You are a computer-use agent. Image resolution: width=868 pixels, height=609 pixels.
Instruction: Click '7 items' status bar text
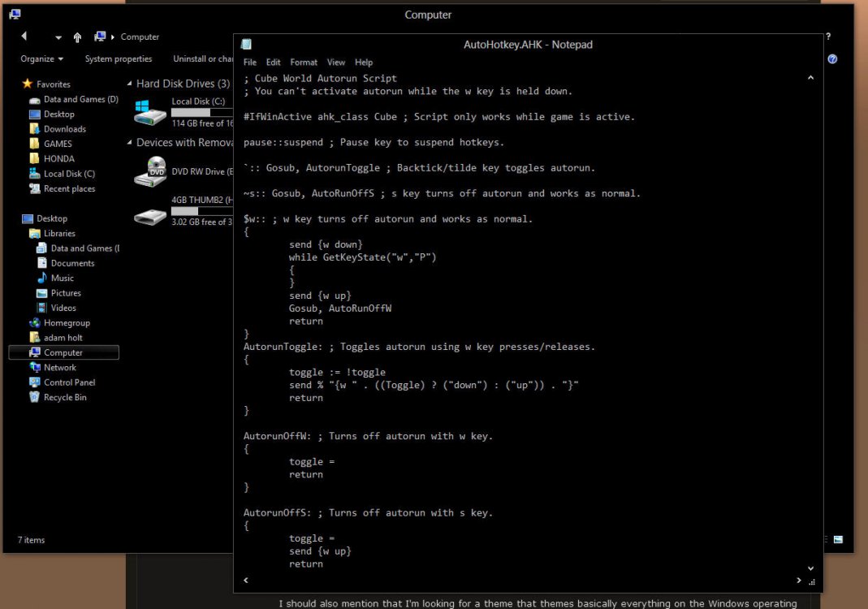pyautogui.click(x=31, y=540)
